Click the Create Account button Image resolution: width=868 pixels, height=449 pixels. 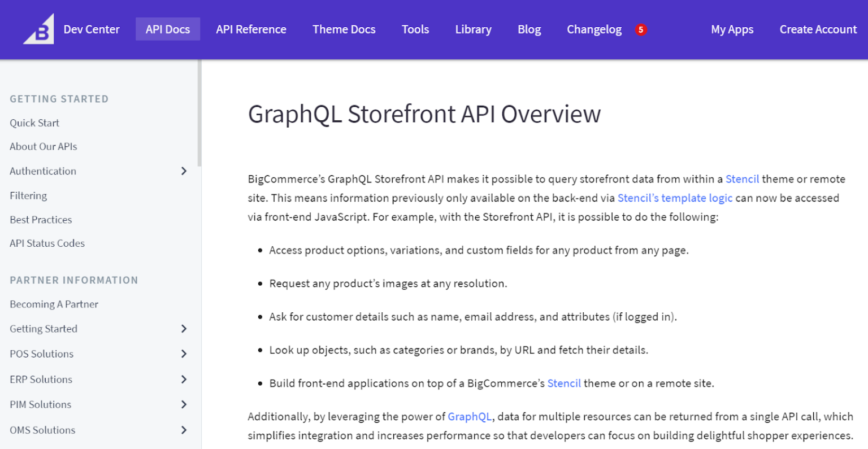[x=818, y=29]
